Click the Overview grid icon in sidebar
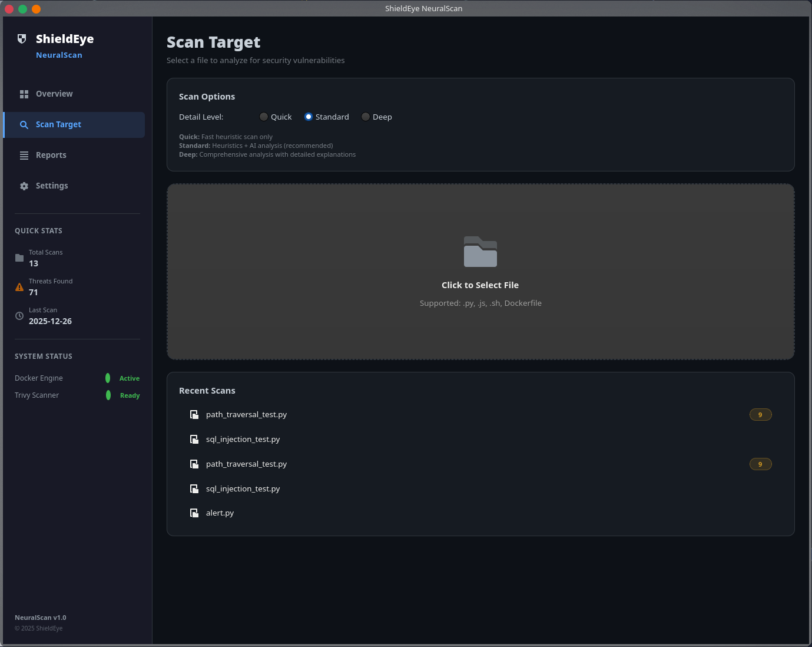 (24, 94)
